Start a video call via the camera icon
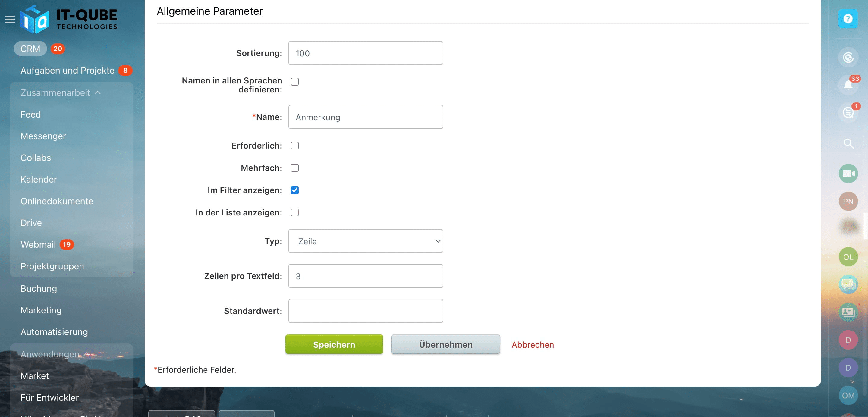 tap(848, 174)
